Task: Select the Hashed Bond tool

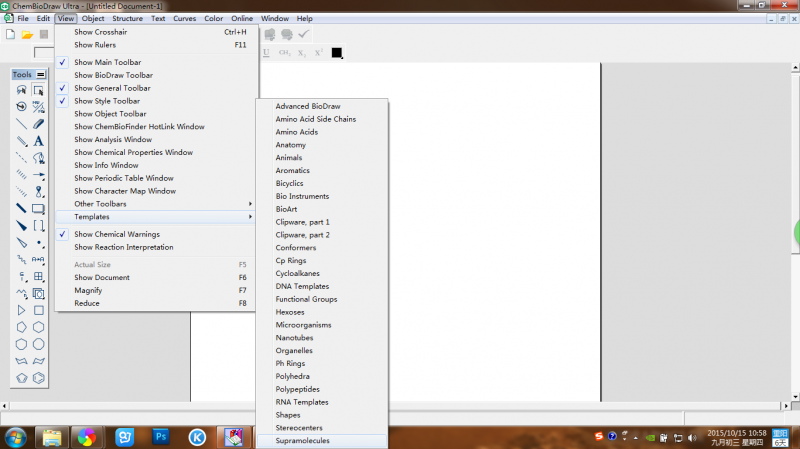Action: pyautogui.click(x=21, y=174)
